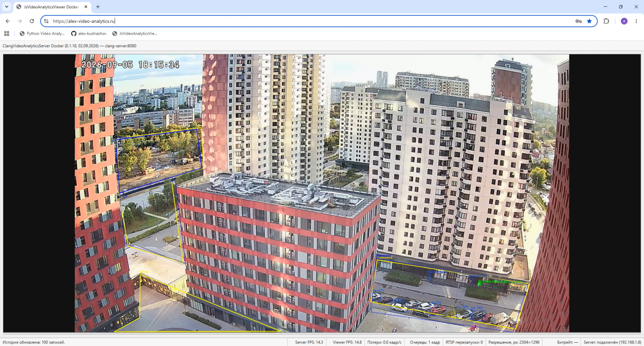This screenshot has width=644, height=346.
Task: Open the saved passwords key icon
Action: click(x=578, y=21)
